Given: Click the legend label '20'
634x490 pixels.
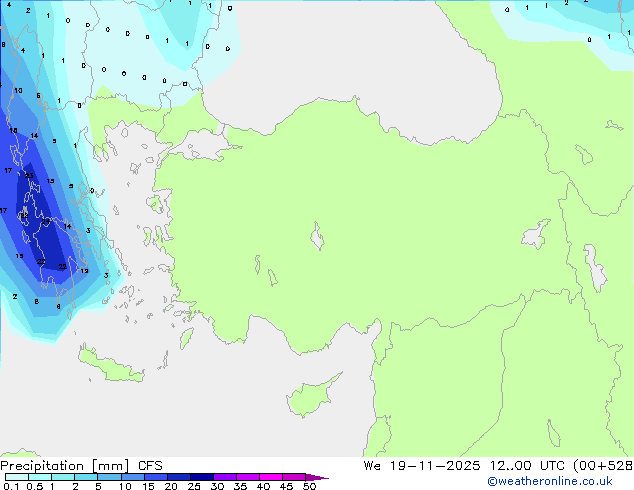Looking at the screenshot, I should pyautogui.click(x=171, y=486).
